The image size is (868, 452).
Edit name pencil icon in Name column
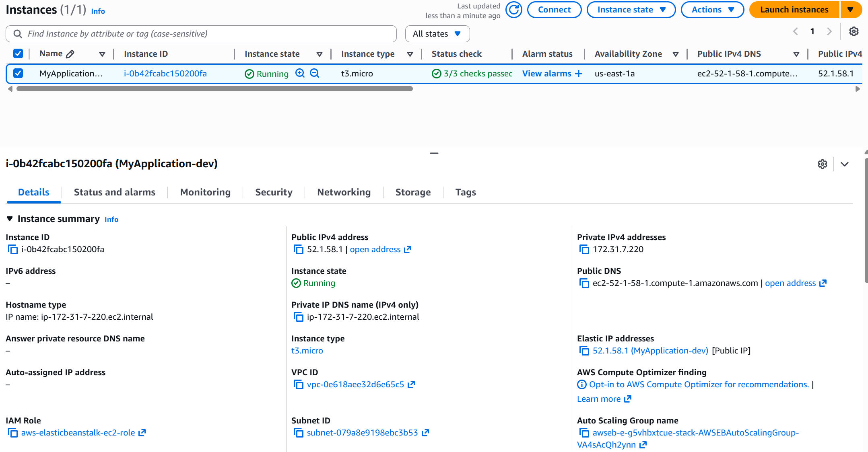tap(70, 54)
